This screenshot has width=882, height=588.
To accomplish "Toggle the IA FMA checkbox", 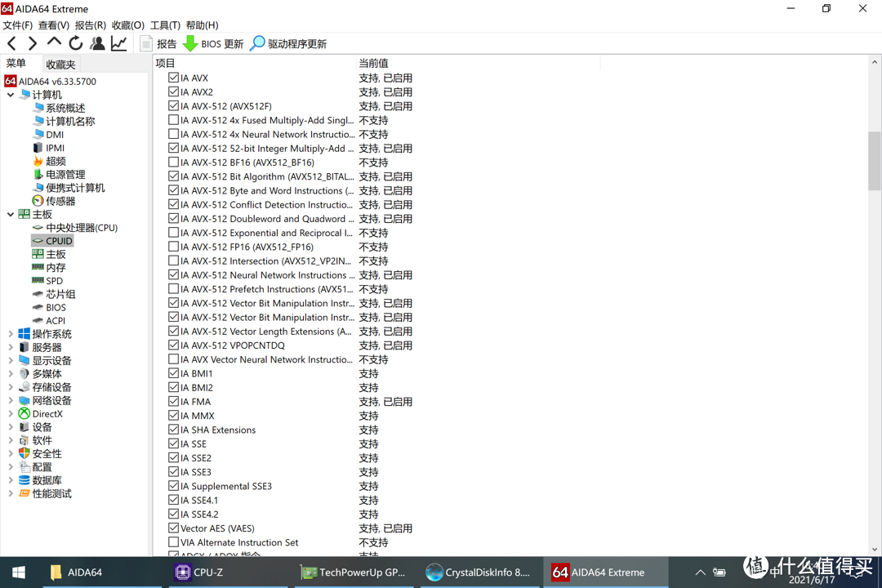I will (x=173, y=401).
